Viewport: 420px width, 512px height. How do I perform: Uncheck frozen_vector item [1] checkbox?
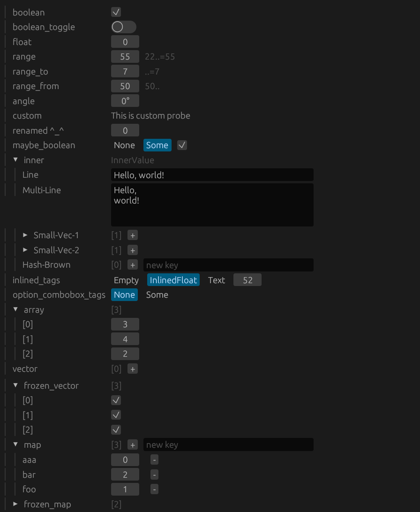coord(116,415)
